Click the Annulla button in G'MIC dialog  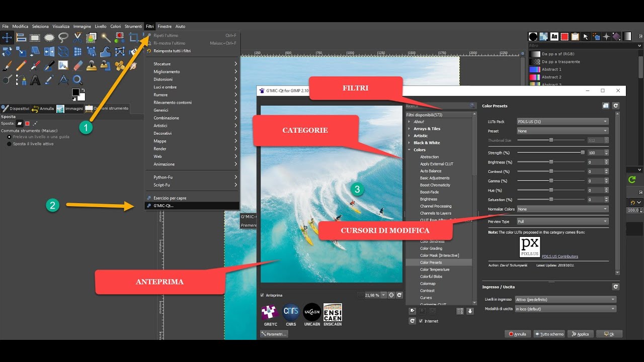518,334
